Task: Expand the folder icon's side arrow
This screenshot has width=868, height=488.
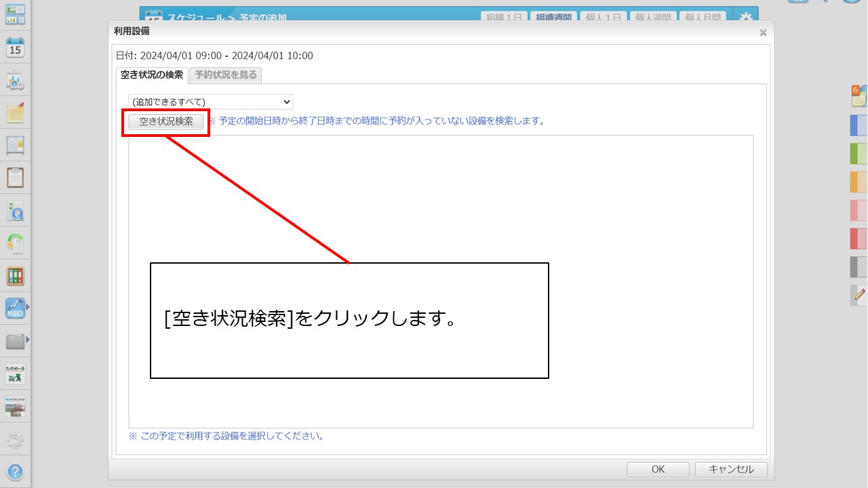Action: coord(28,340)
